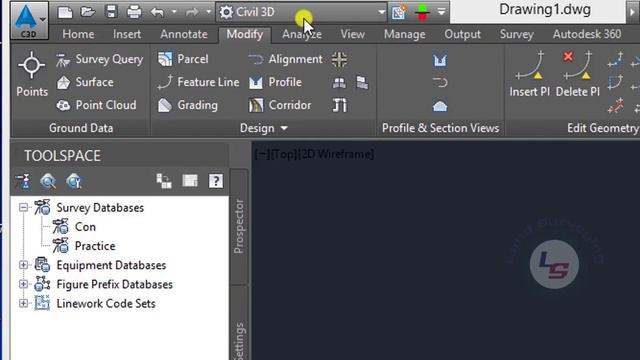Click the tree view toggle icon in Toolspace
Image resolution: width=640 pixels, height=360 pixels.
tap(164, 181)
